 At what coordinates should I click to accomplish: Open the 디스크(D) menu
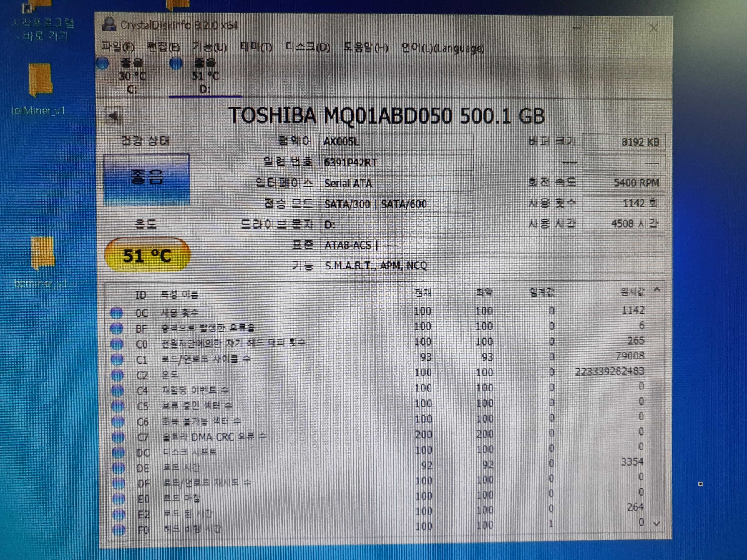coord(308,47)
